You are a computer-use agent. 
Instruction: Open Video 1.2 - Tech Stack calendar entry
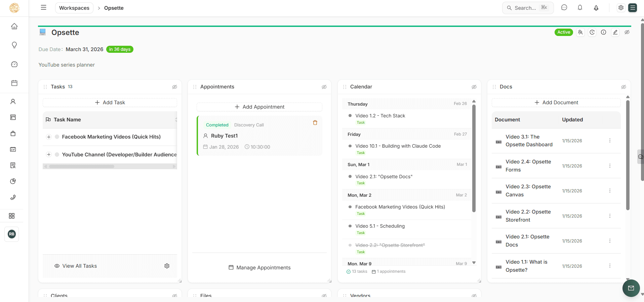(380, 116)
